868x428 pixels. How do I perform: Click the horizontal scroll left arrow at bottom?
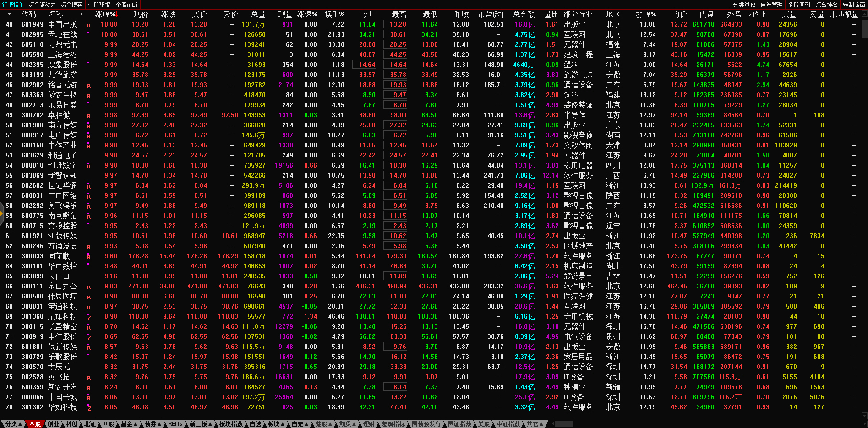point(553,424)
